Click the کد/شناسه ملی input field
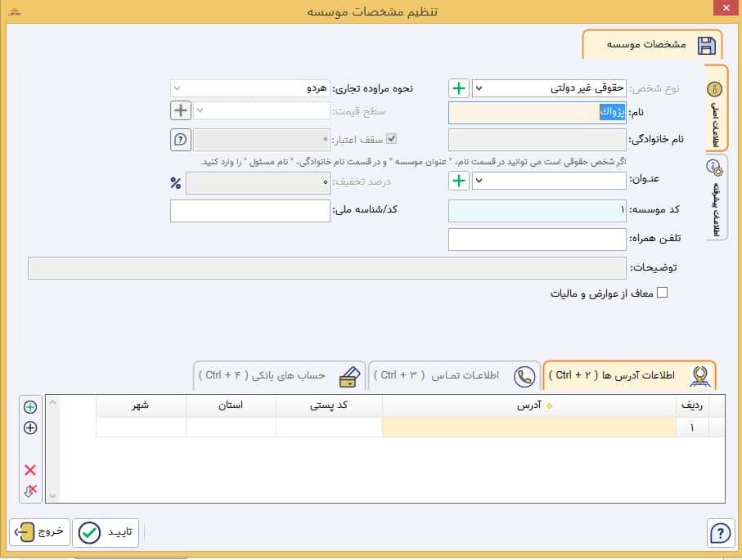 point(250,211)
